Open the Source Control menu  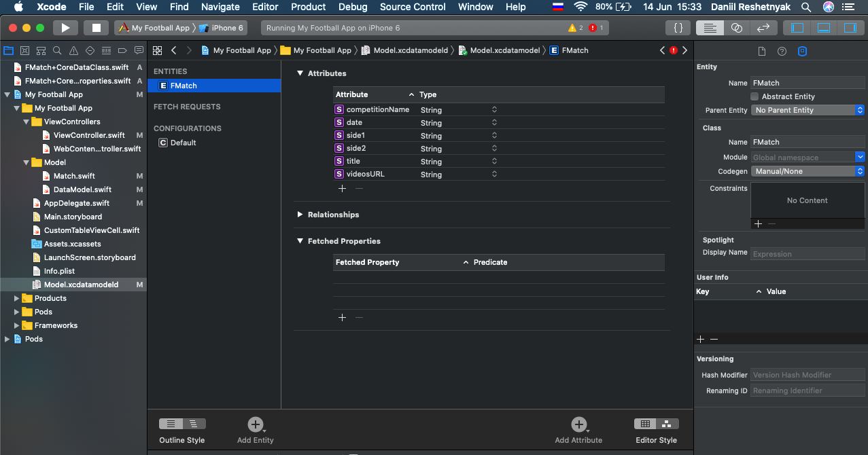pyautogui.click(x=413, y=7)
